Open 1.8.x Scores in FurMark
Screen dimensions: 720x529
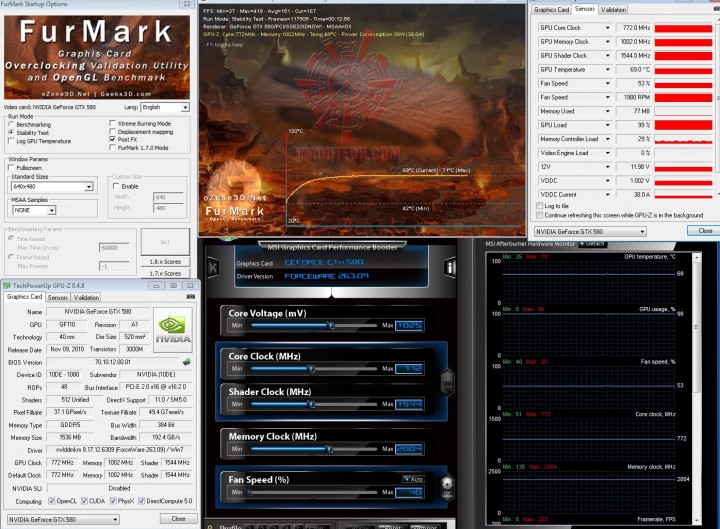click(x=165, y=261)
